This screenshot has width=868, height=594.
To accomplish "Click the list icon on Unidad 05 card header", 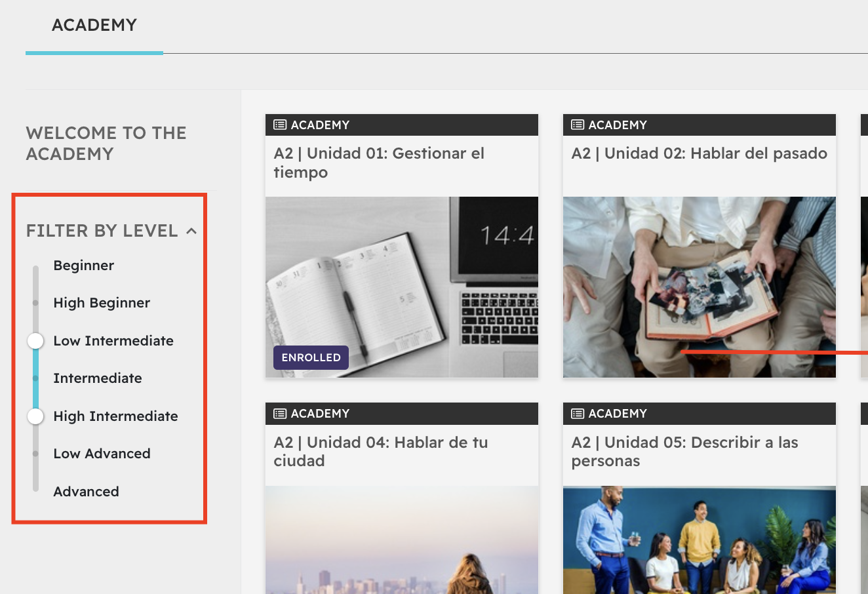I will click(x=578, y=414).
